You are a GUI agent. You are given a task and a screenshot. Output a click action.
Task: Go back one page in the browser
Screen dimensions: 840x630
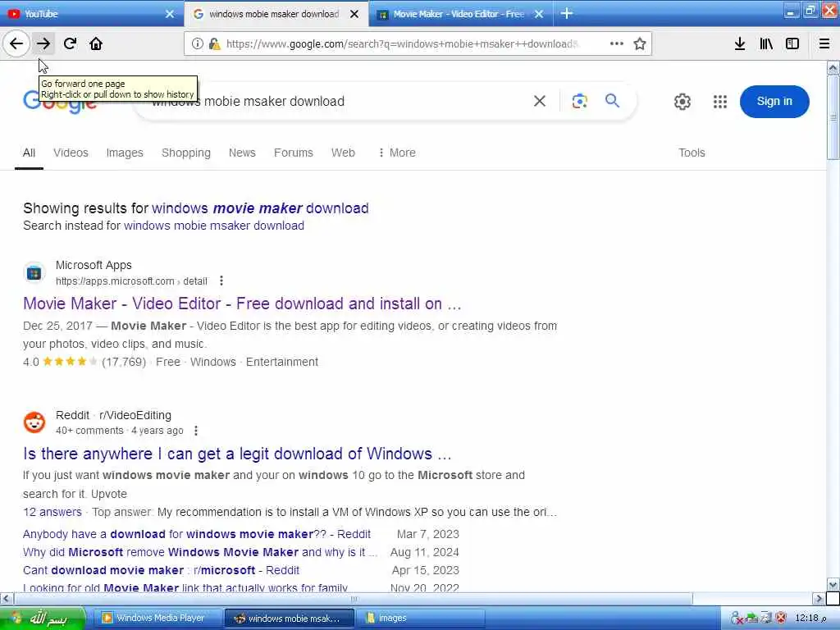click(16, 43)
